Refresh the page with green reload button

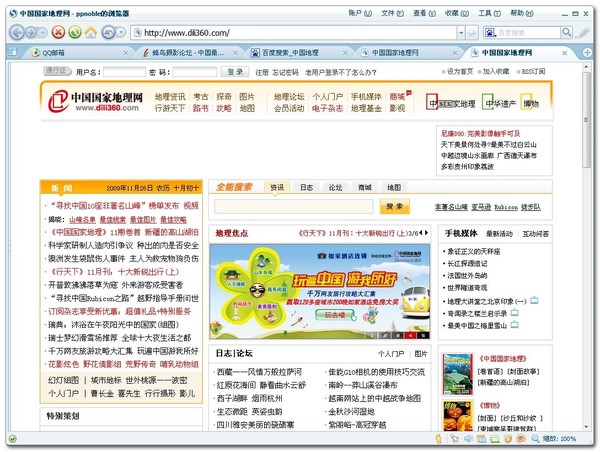(x=75, y=33)
